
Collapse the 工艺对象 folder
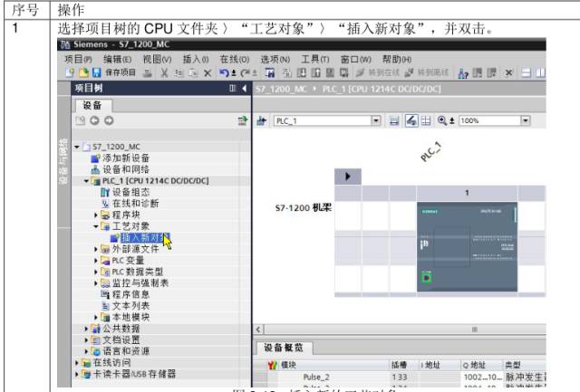tap(96, 226)
